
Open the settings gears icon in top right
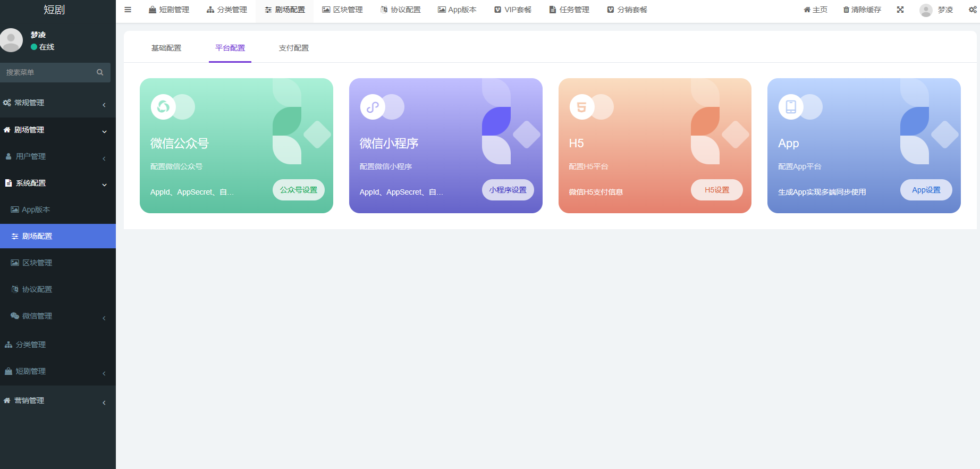click(x=973, y=10)
